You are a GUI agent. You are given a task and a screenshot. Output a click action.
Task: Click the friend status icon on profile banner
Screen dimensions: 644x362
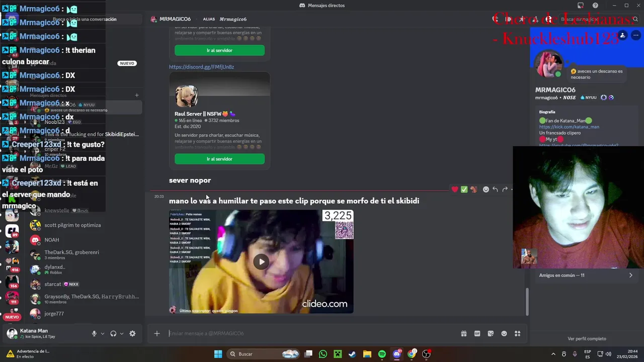click(622, 35)
